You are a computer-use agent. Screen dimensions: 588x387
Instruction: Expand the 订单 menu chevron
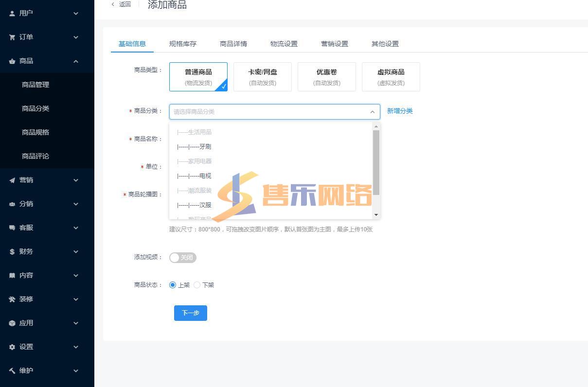pyautogui.click(x=76, y=37)
